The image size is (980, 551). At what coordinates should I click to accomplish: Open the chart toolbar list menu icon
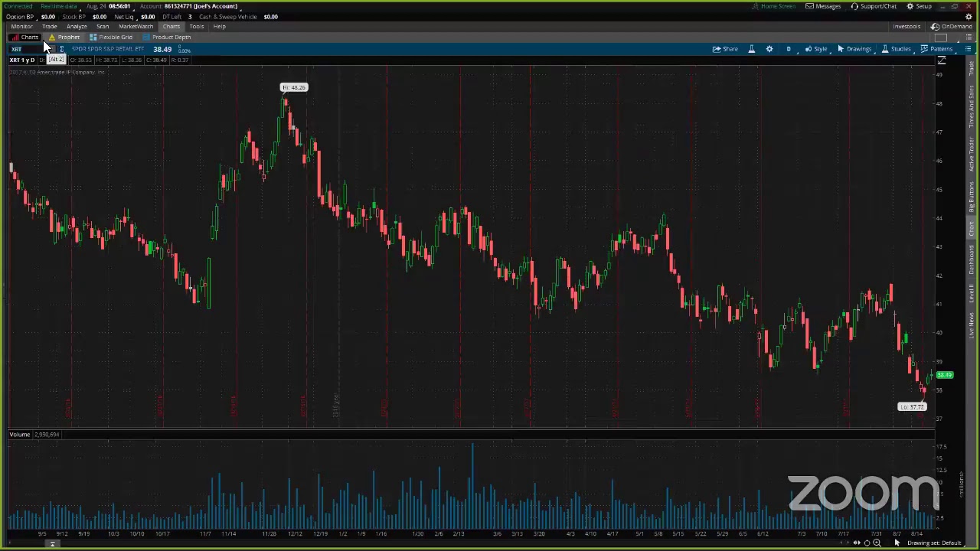coord(968,49)
